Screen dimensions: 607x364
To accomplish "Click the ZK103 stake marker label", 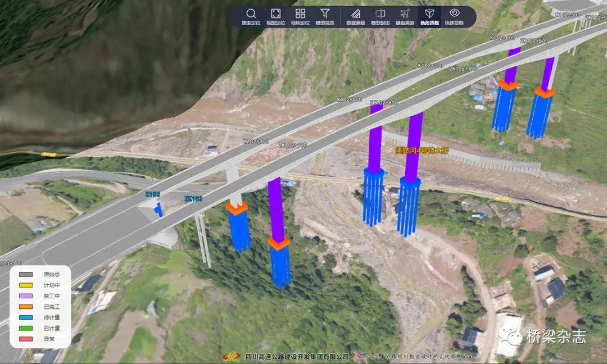I will (193, 199).
